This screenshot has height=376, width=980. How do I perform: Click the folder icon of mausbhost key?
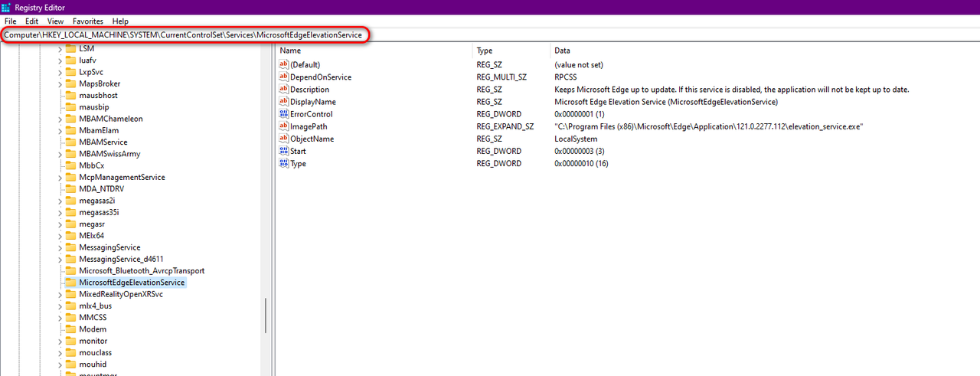70,95
